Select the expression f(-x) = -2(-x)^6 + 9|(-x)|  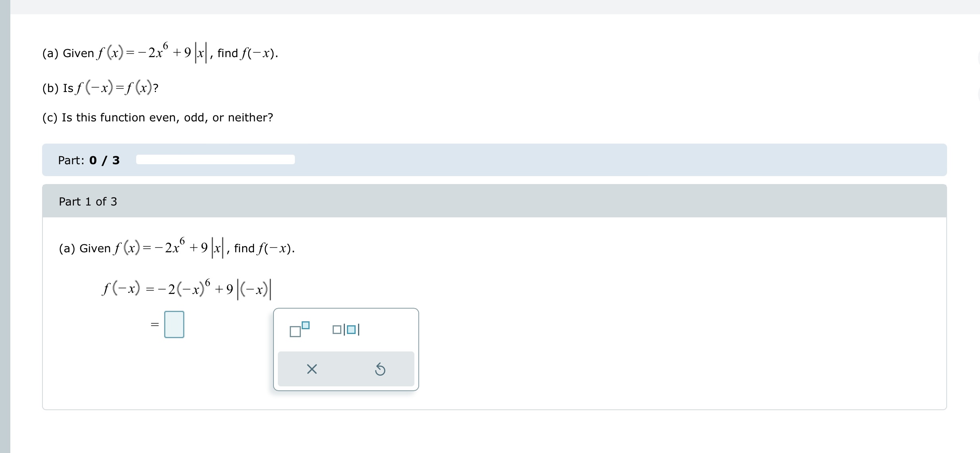pos(186,288)
